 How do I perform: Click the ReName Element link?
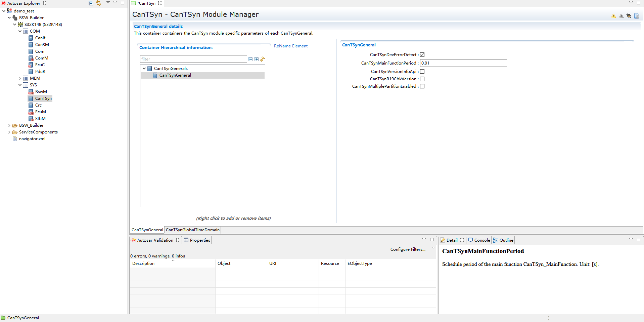[x=290, y=46]
